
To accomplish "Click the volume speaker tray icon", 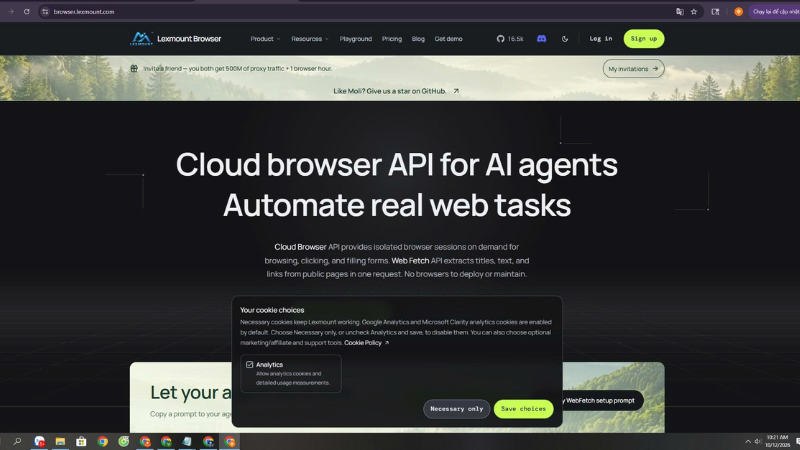I will point(758,441).
